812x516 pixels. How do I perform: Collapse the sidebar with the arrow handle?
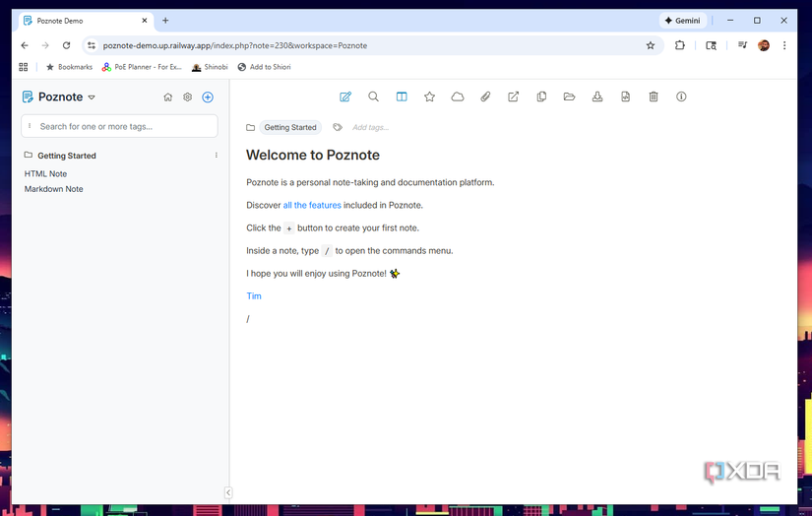(228, 492)
